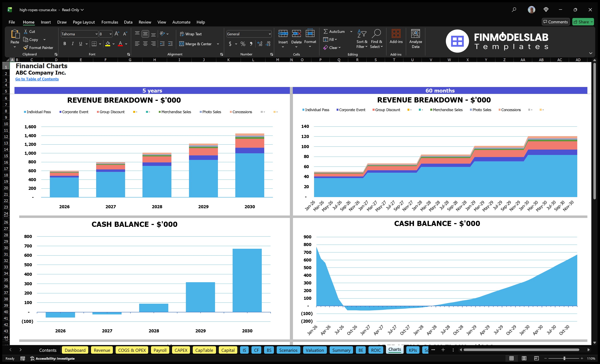Open the Dashboard sheet tab
This screenshot has width=600, height=364.
click(x=75, y=350)
